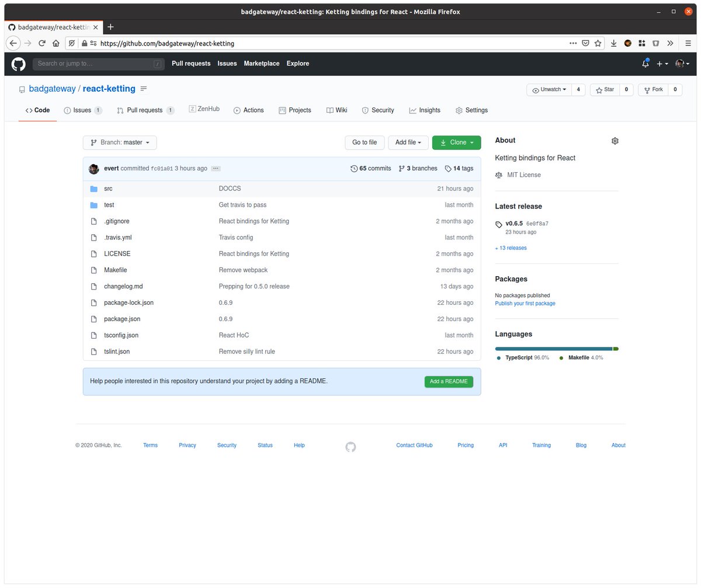The image size is (701, 588).
Task: Click evert's commit author avatar
Action: tap(94, 169)
